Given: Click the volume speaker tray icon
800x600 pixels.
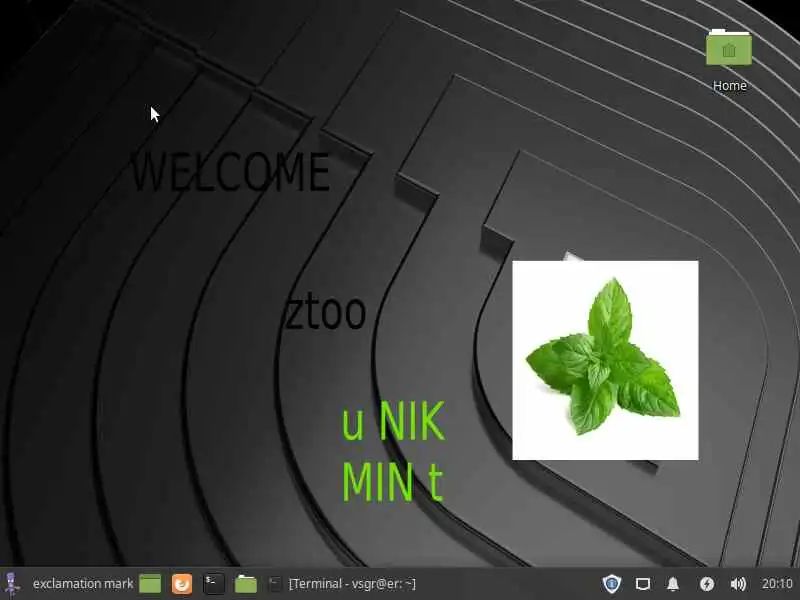Looking at the screenshot, I should pos(738,584).
